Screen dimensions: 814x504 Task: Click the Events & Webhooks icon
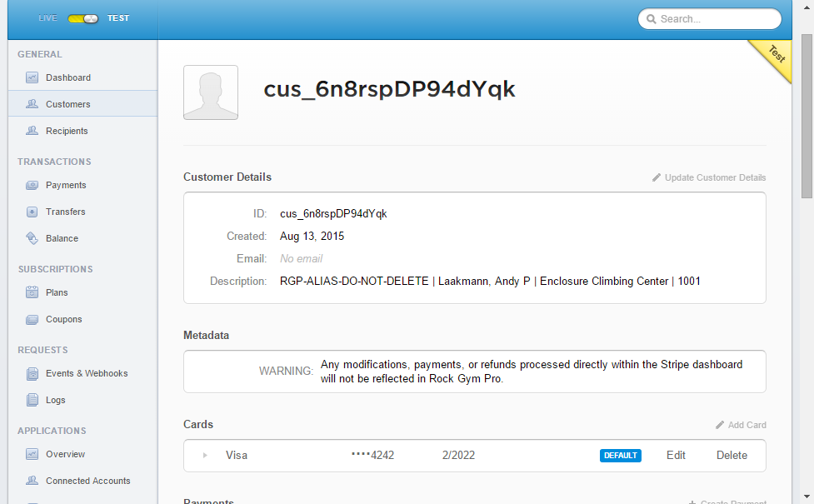pos(32,373)
